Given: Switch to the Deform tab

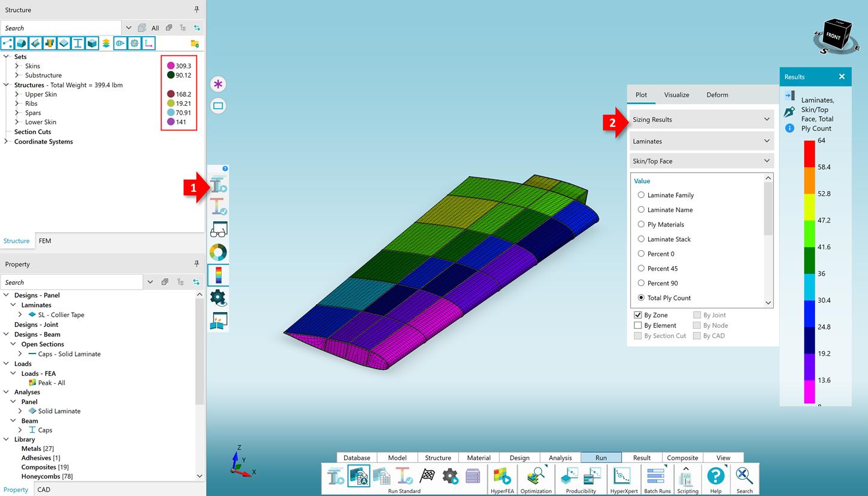Looking at the screenshot, I should pos(717,95).
